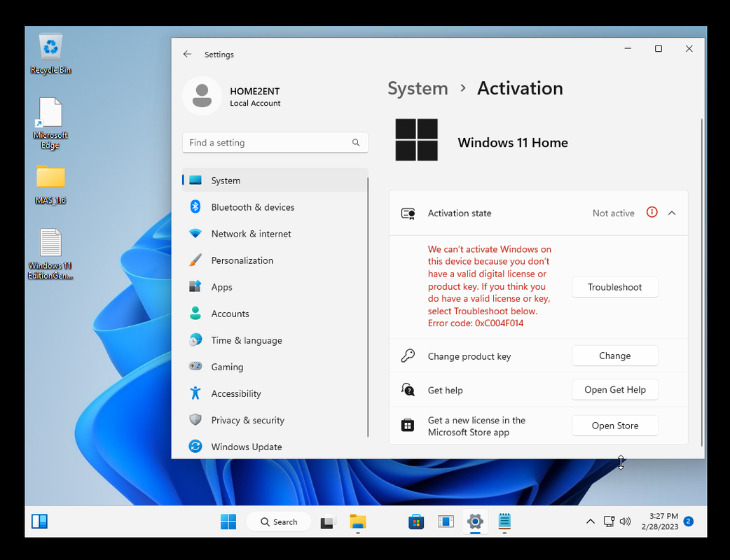Open the notification badge showing 2
This screenshot has width=730, height=560.
click(x=689, y=521)
